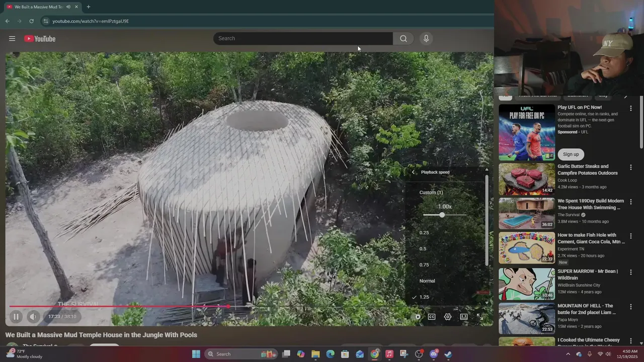
Task: Open the Windows Start menu
Action: click(x=196, y=354)
